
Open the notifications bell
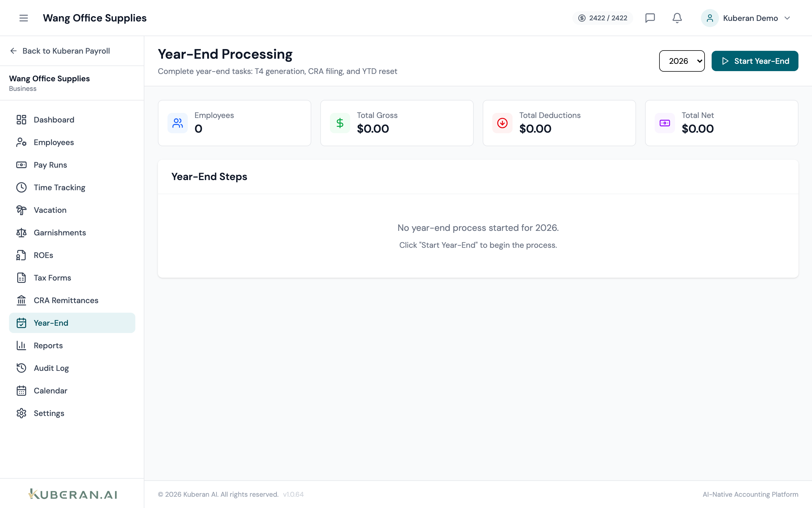[677, 18]
